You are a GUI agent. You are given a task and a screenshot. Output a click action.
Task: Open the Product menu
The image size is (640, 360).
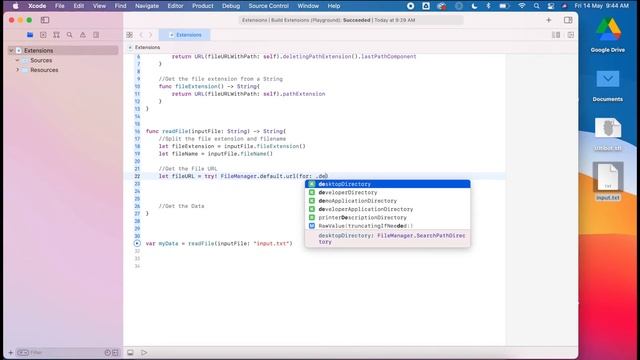pos(203,6)
